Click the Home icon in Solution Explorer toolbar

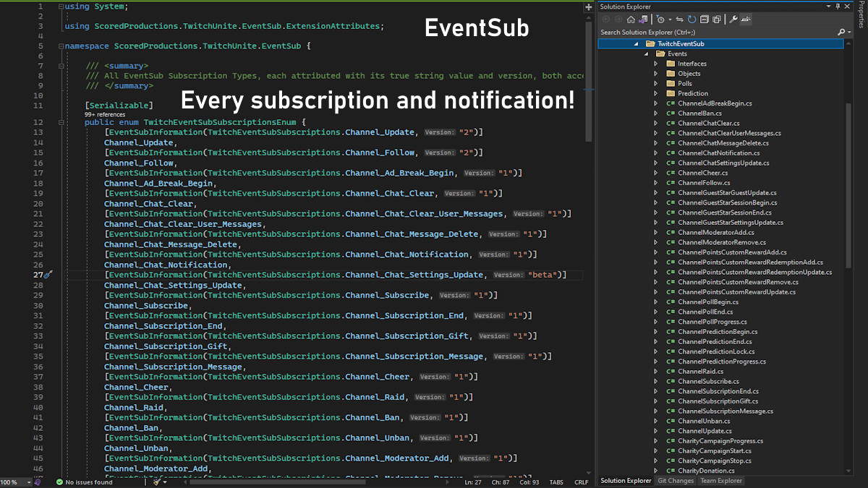(x=631, y=20)
